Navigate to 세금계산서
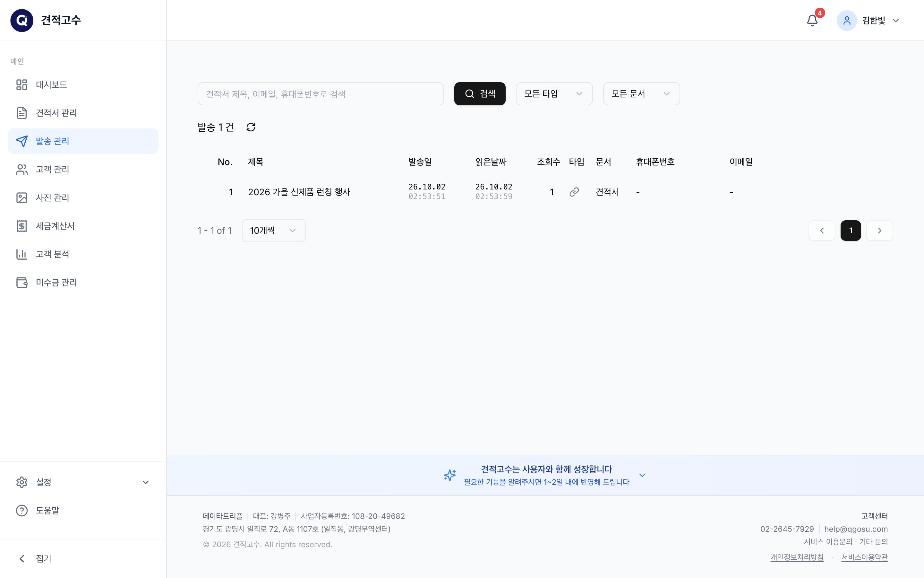This screenshot has width=924, height=578. pyautogui.click(x=83, y=226)
